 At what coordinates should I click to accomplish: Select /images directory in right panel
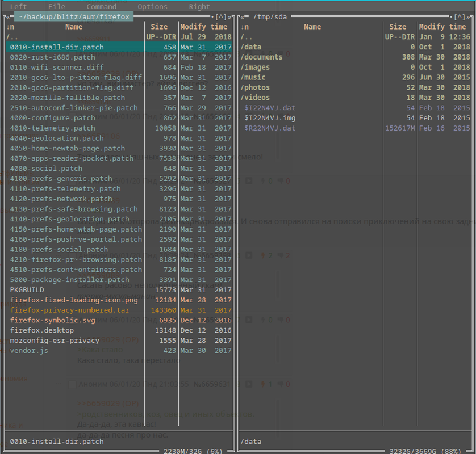pos(355,67)
